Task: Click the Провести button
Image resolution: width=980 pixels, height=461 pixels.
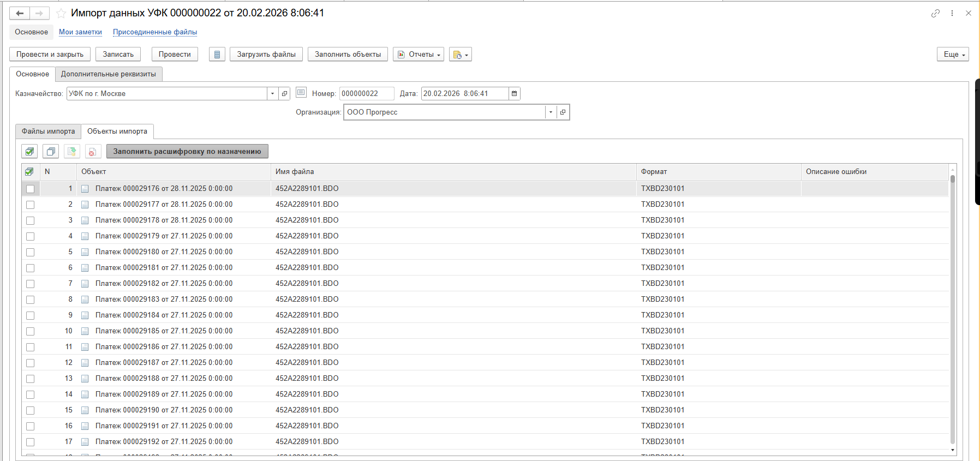Action: (175, 55)
